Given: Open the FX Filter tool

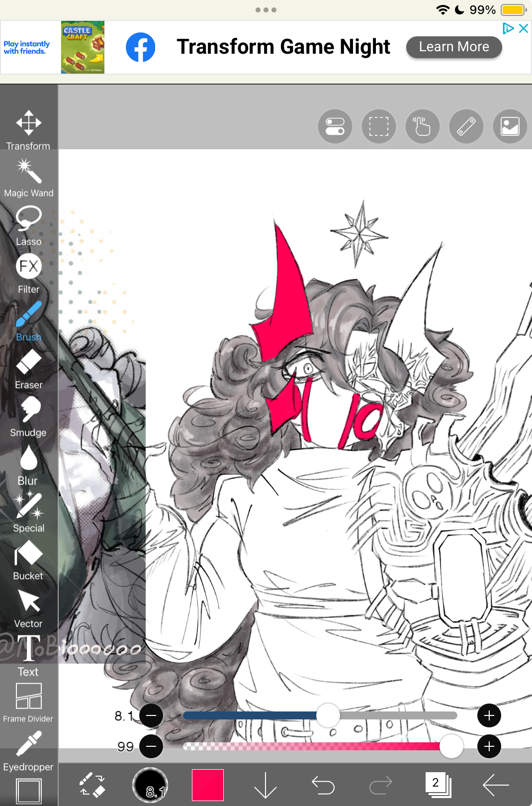Looking at the screenshot, I should pos(28,273).
